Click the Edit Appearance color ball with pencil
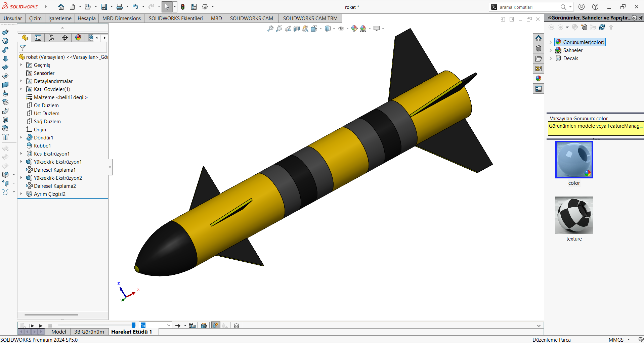The image size is (644, 343). point(354,29)
